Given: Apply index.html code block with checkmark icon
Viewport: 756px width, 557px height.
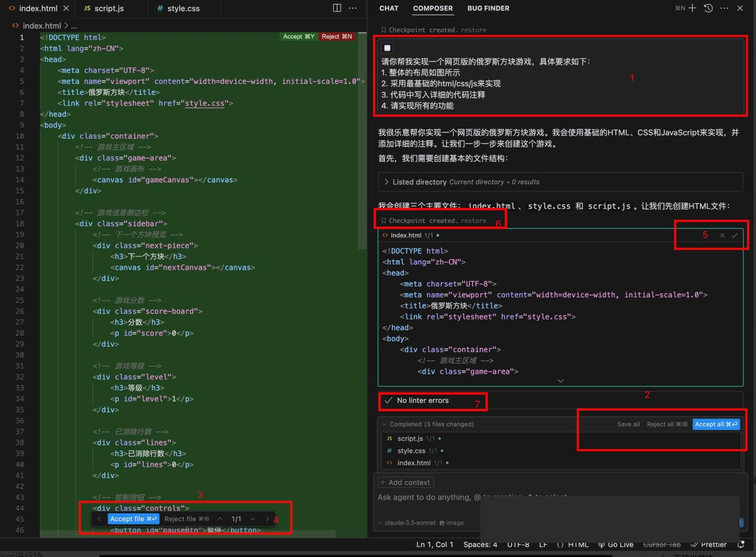Looking at the screenshot, I should [x=734, y=235].
